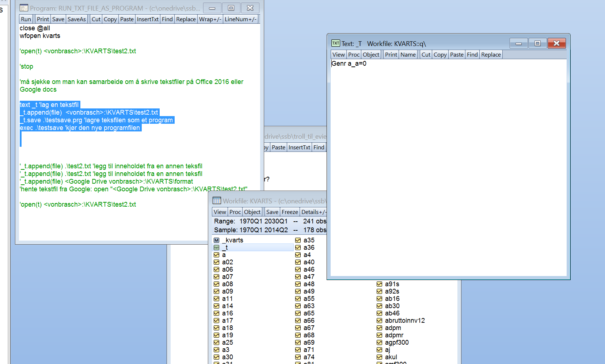Click Copy in Text _T window
Screen dimensions: 605x364
(x=440, y=54)
